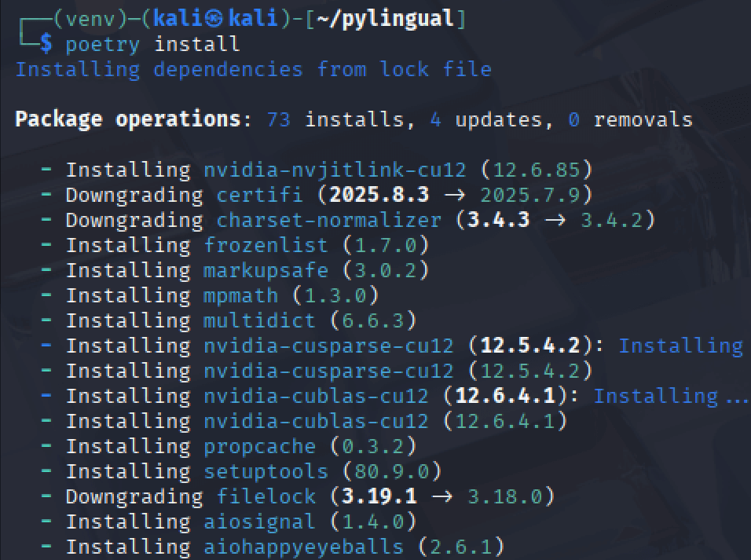Image resolution: width=751 pixels, height=560 pixels.
Task: Click the Kali skull icon in the prompt
Action: coord(214,19)
